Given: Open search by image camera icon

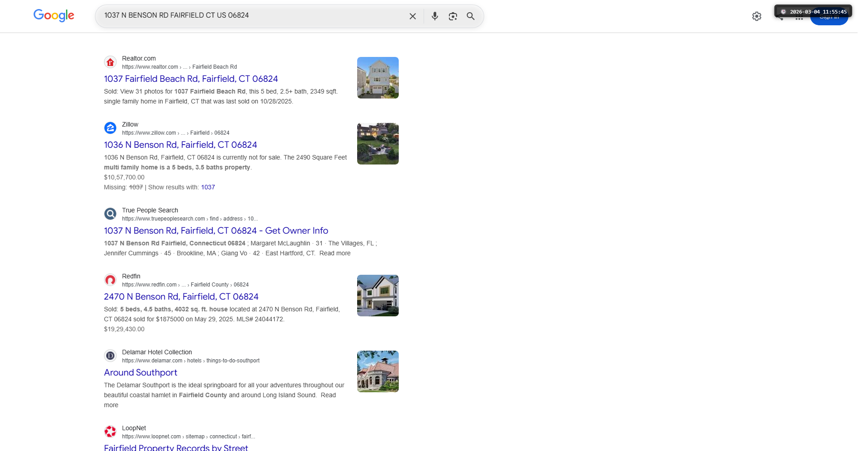Looking at the screenshot, I should (x=453, y=16).
